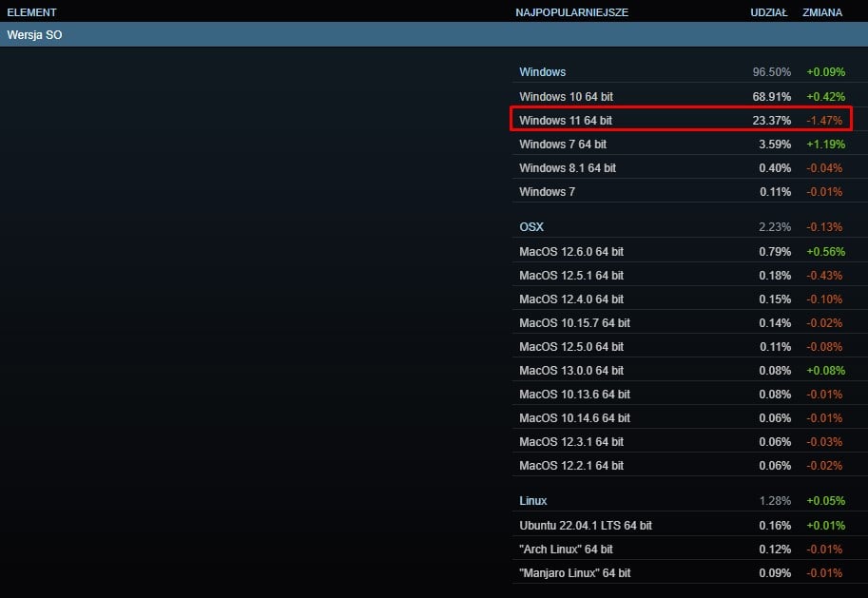Select the "Manjaro Linux" 64 bit row
This screenshot has width=868, height=598.
click(574, 573)
